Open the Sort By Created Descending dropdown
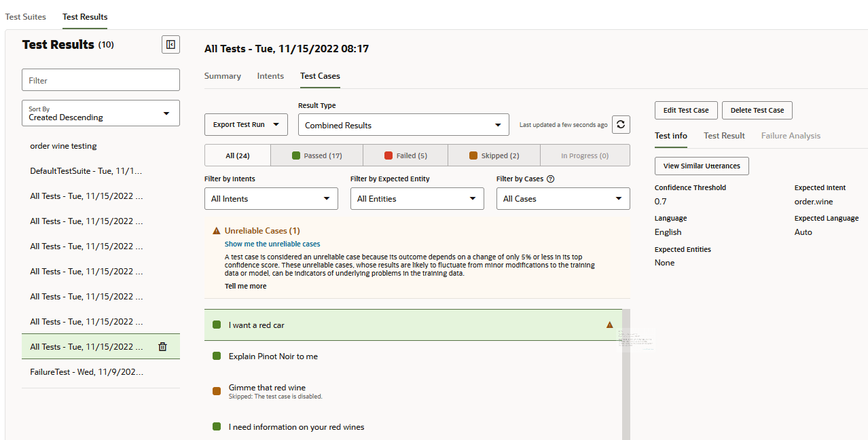Image resolution: width=868 pixels, height=440 pixels. 100,113
